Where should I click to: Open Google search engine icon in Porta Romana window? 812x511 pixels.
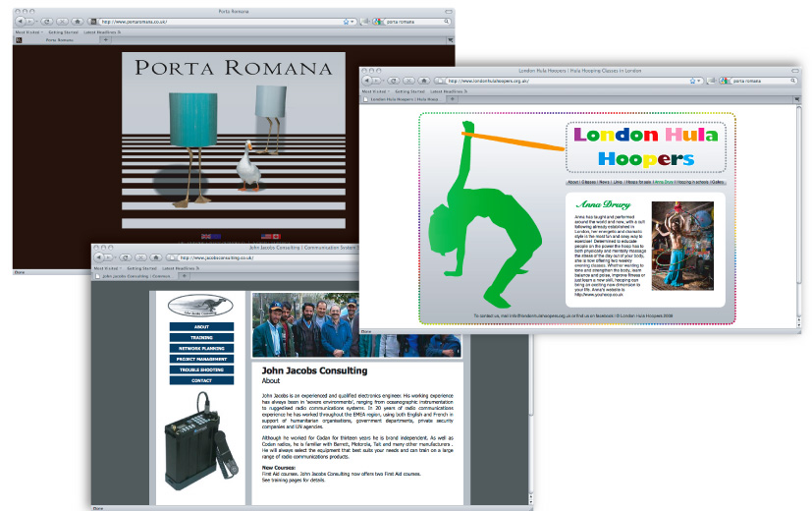[x=377, y=22]
